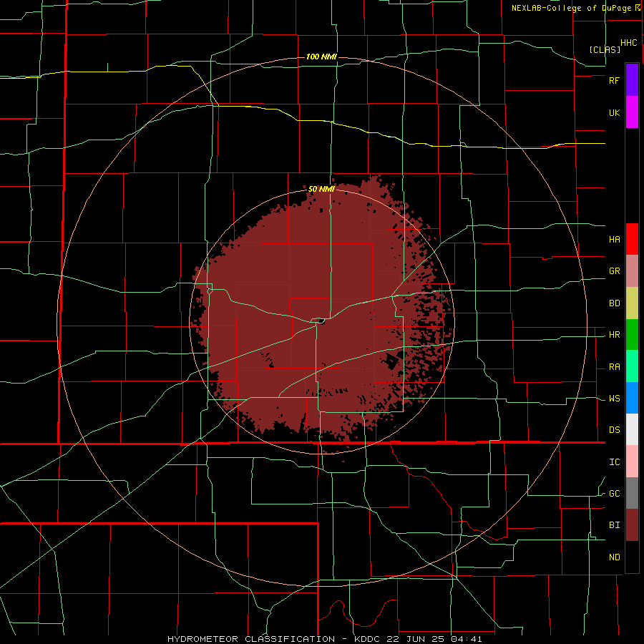Click the white DS legend color swatch

pyautogui.click(x=632, y=429)
